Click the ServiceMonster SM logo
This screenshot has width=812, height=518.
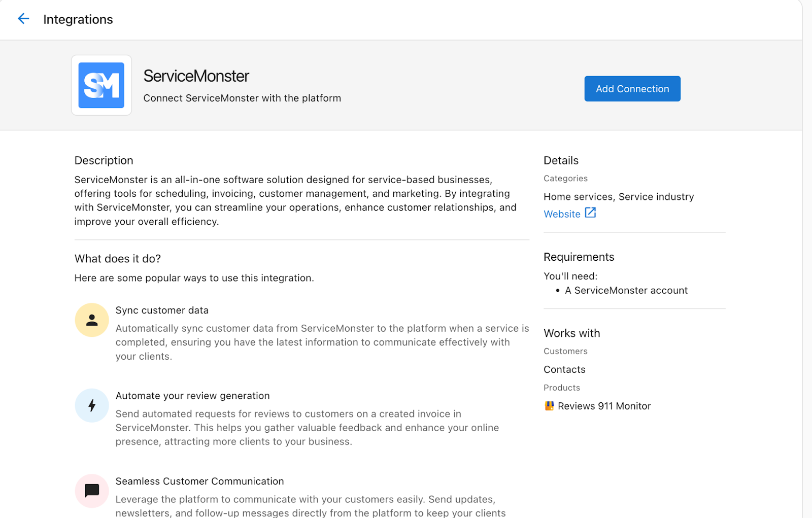click(101, 85)
